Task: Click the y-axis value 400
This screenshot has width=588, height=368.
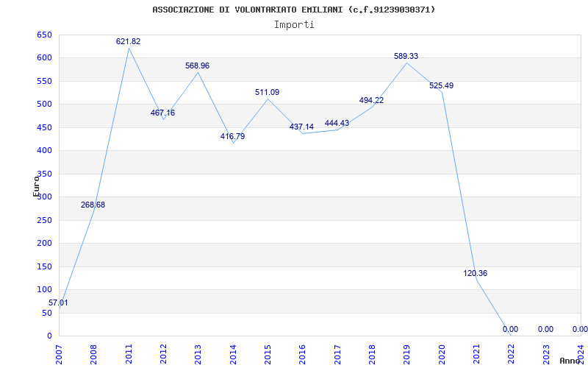Action: (x=44, y=151)
